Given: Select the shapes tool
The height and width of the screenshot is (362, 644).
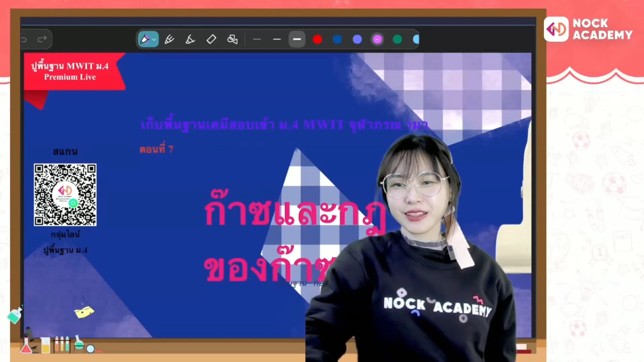Looking at the screenshot, I should (232, 39).
